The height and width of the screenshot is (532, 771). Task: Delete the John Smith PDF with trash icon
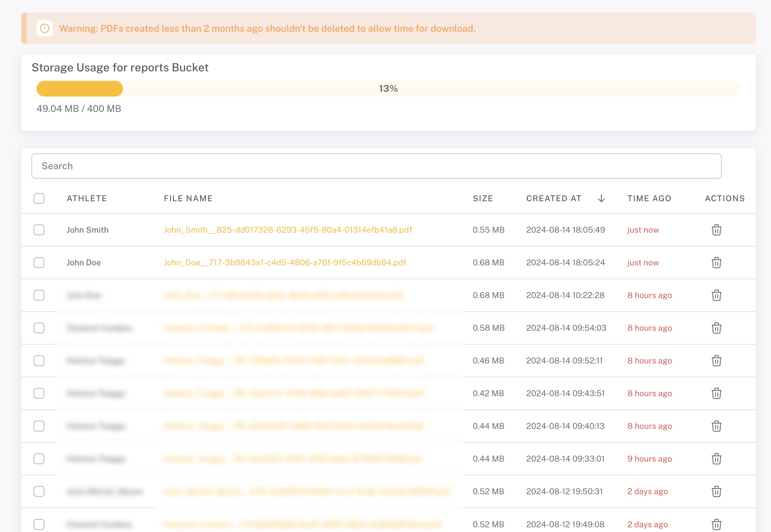[716, 230]
